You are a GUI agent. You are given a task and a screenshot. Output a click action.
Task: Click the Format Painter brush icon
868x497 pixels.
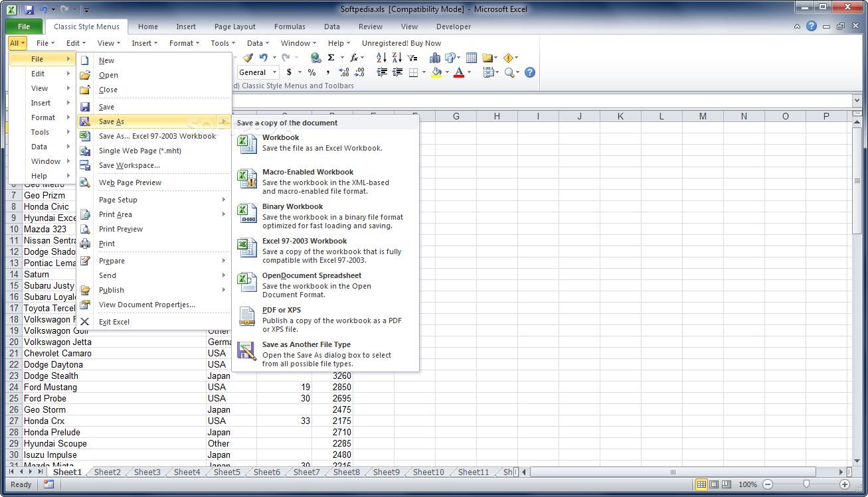point(248,58)
